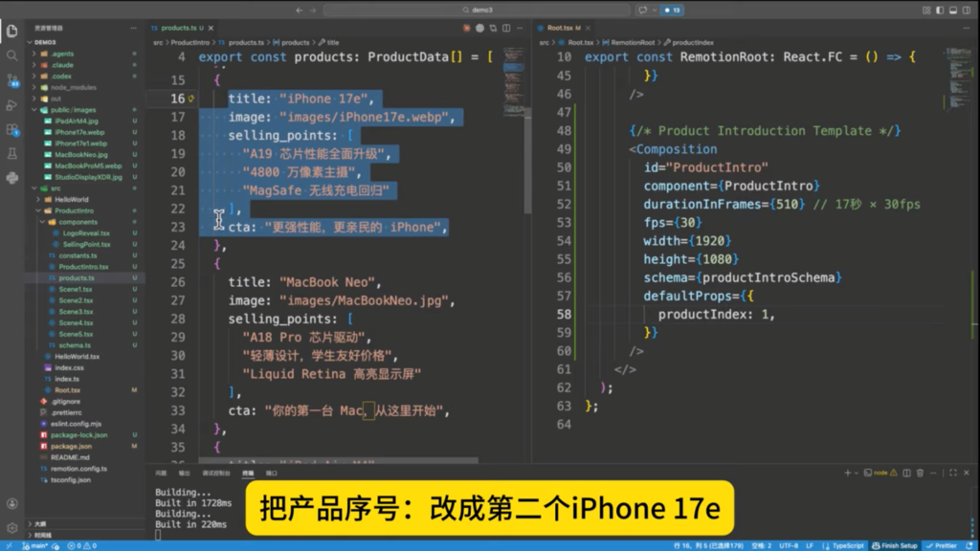Image resolution: width=980 pixels, height=551 pixels.
Task: Open notifications bell in status bar
Action: click(x=969, y=546)
